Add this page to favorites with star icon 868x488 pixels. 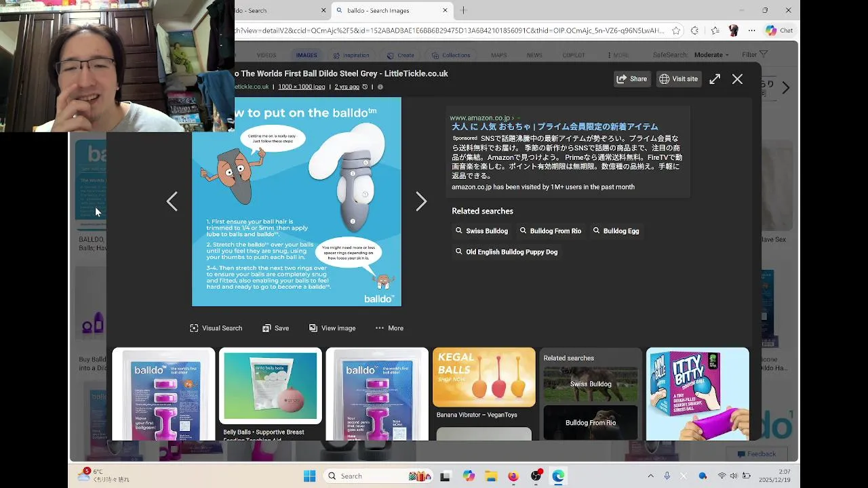click(676, 30)
